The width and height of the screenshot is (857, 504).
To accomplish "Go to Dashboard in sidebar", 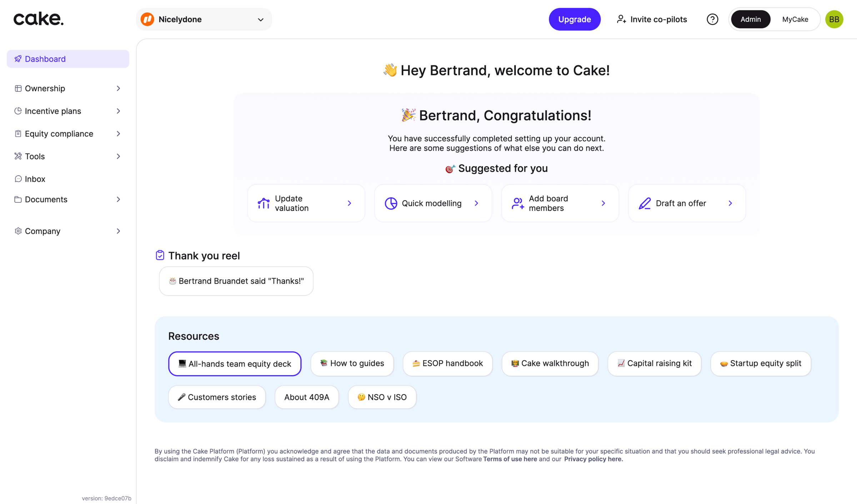I will (68, 59).
